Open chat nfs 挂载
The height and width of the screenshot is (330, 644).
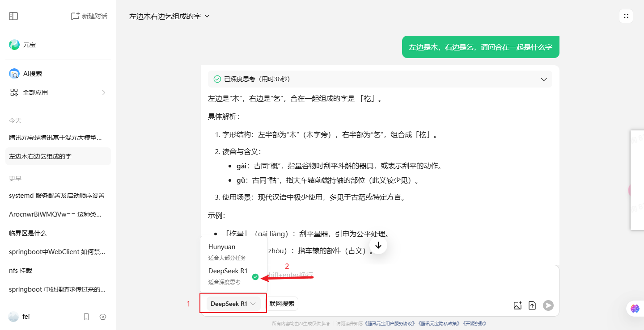click(58, 271)
